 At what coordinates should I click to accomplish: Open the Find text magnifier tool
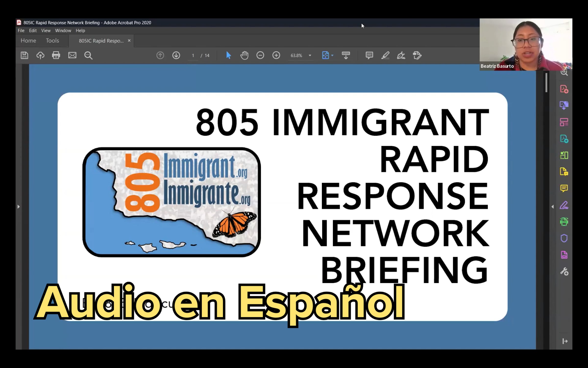88,55
